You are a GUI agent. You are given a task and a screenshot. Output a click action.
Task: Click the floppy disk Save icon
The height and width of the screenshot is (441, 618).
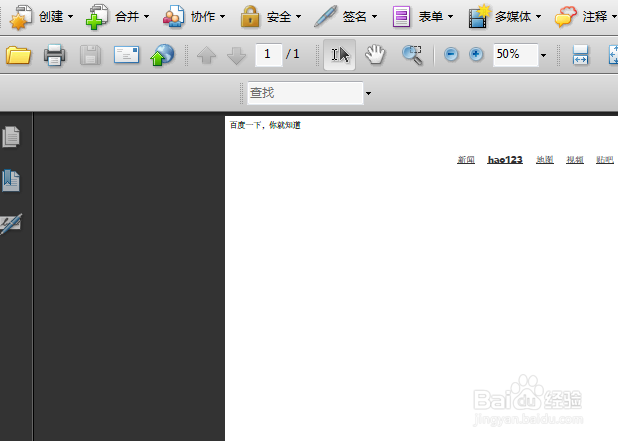[x=90, y=55]
